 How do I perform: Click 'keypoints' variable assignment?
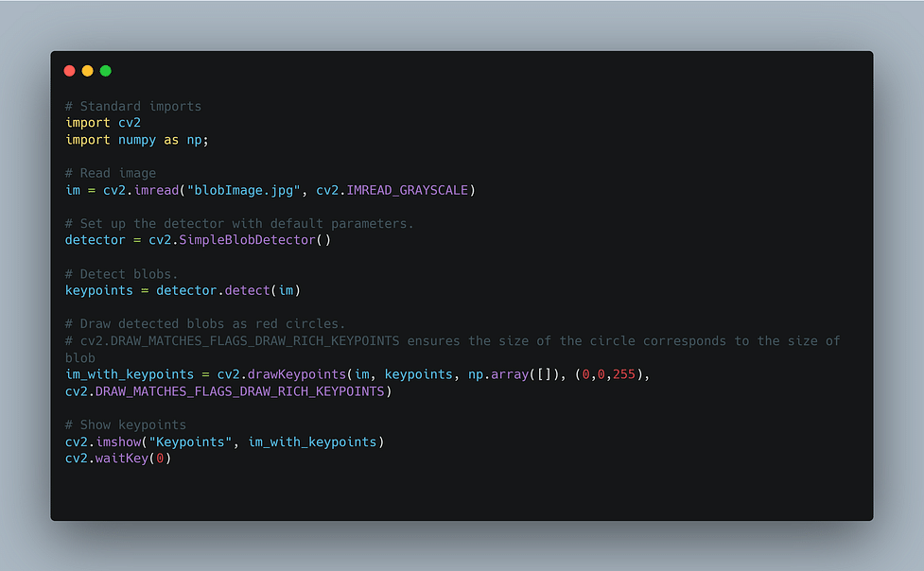(x=99, y=290)
